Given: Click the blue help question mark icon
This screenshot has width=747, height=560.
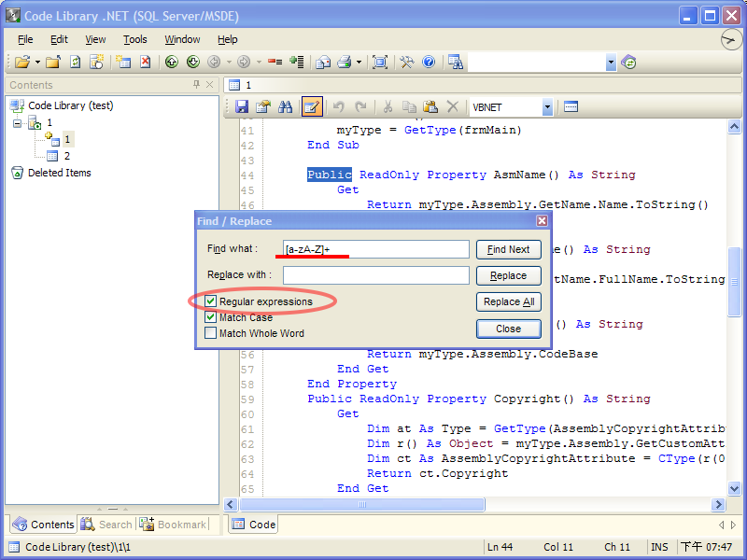Looking at the screenshot, I should pos(429,62).
